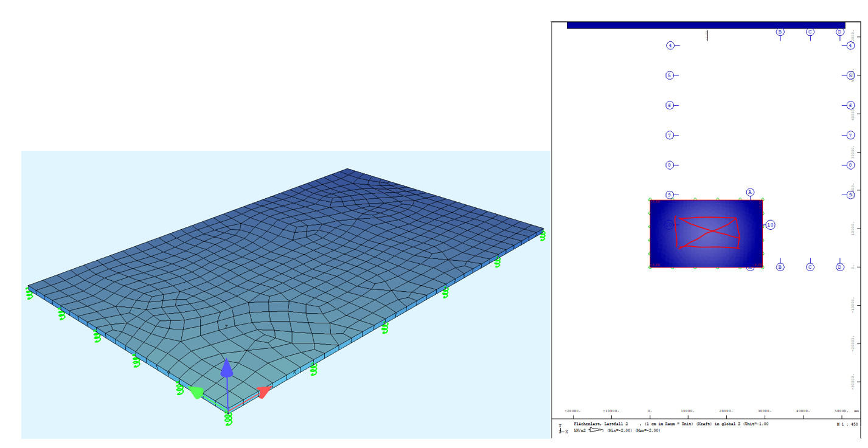This screenshot has height=448, width=868.
Task: Click the dark blue bar atop plan view
Action: (706, 25)
